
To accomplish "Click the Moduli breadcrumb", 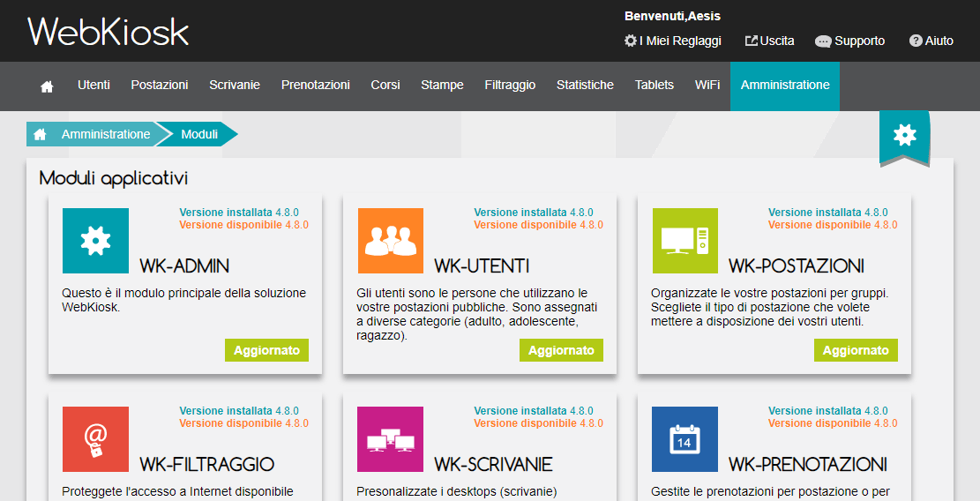I will coord(199,134).
